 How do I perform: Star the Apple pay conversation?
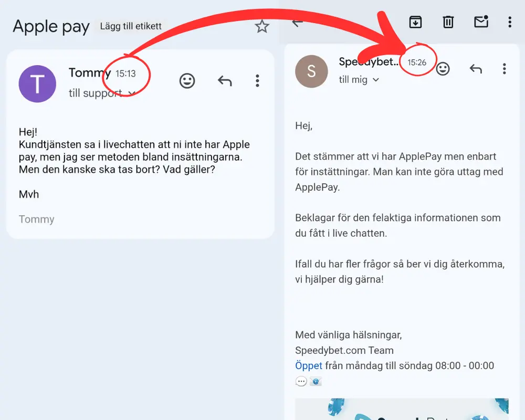262,26
